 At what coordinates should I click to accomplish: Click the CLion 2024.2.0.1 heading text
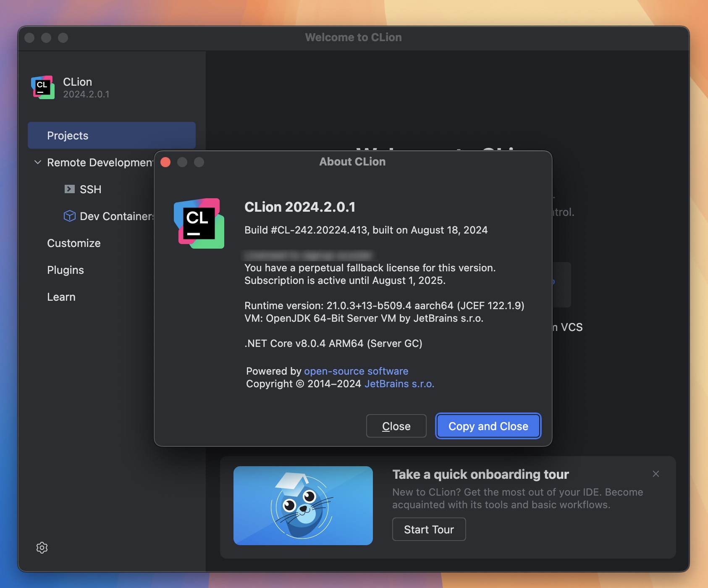(x=300, y=207)
